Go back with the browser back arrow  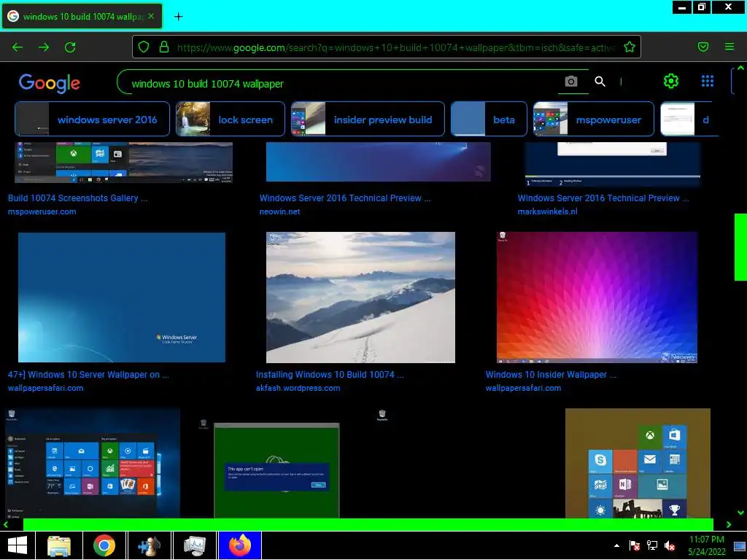click(x=18, y=47)
